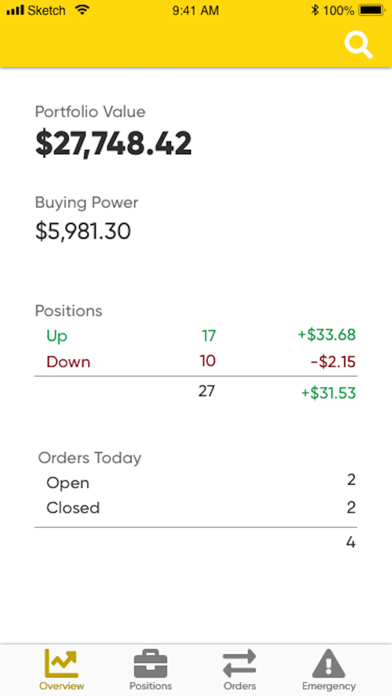Image resolution: width=392 pixels, height=696 pixels.
Task: Tap the Wi-Fi signal icon
Action: click(82, 10)
